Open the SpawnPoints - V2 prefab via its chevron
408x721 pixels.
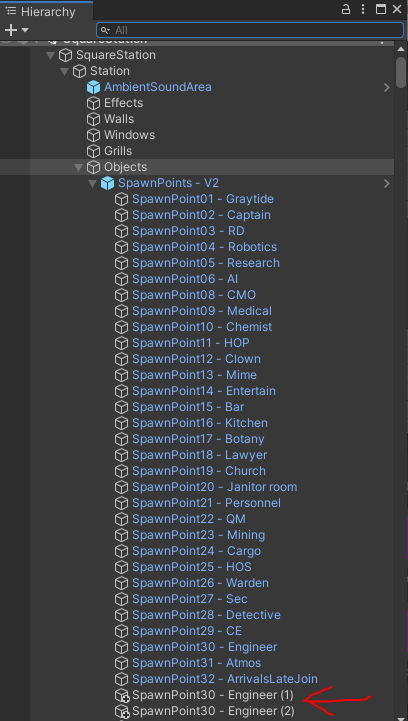tap(387, 183)
